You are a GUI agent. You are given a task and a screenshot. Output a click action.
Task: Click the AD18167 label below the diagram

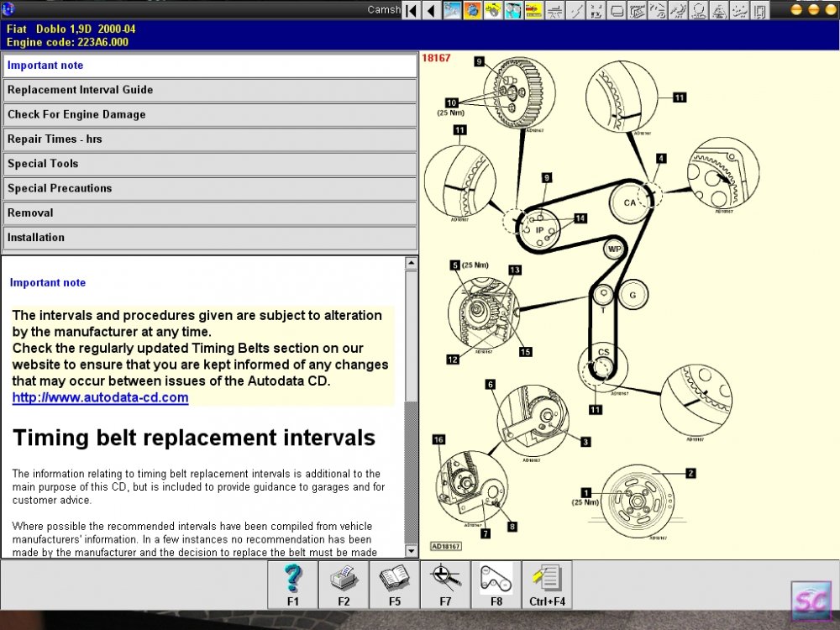[x=446, y=547]
